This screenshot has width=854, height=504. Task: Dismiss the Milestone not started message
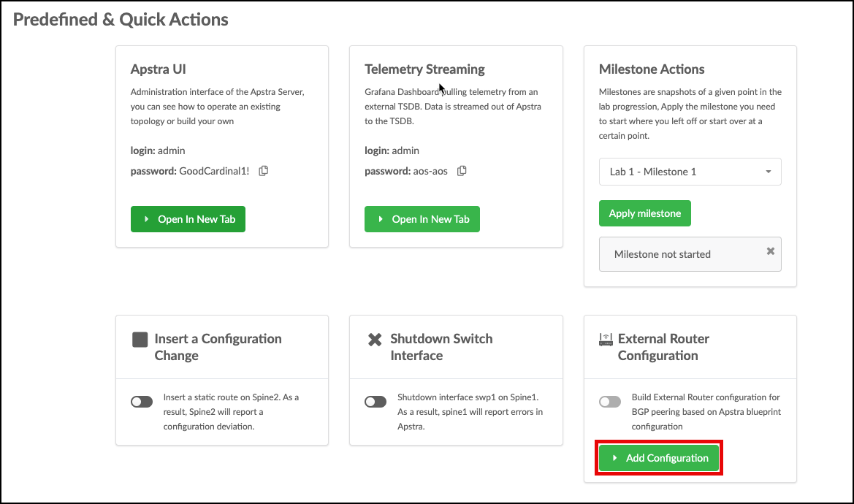coord(770,251)
